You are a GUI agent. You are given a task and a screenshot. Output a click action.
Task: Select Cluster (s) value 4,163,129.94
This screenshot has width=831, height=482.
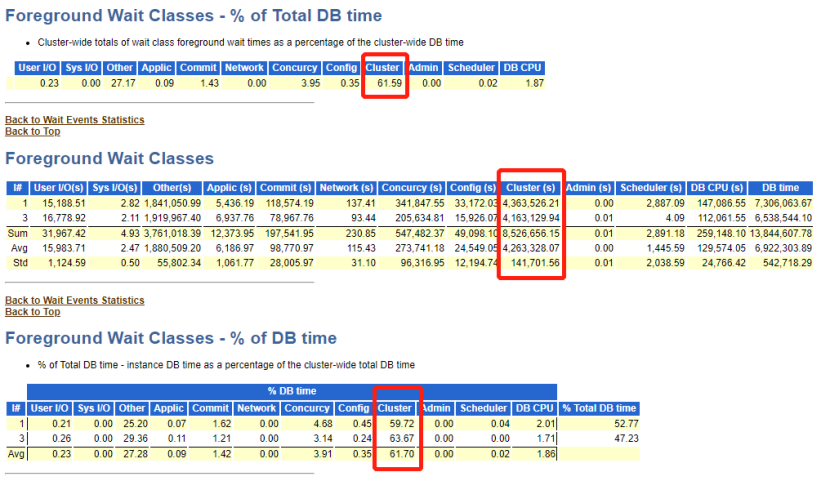pos(531,218)
